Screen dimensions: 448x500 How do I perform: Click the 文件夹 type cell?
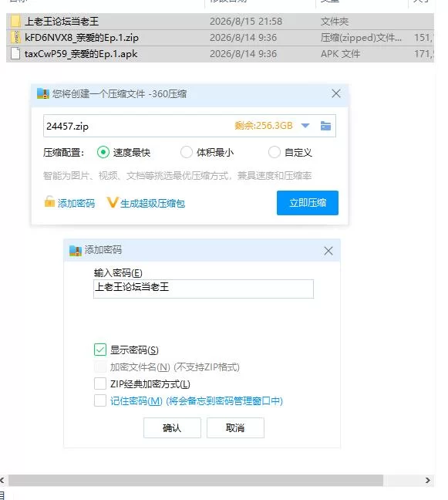[x=335, y=22]
